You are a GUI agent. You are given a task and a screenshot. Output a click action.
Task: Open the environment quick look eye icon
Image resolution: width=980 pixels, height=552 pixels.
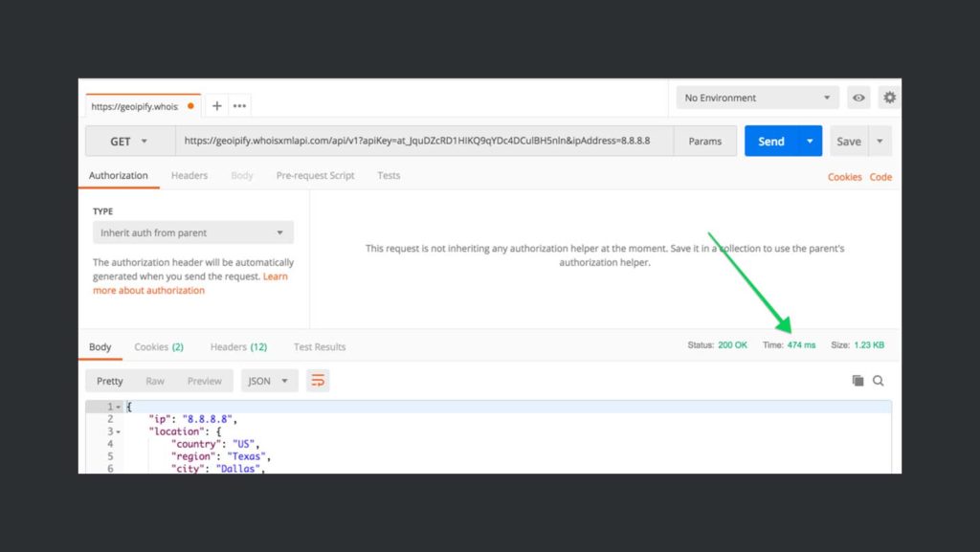pos(858,97)
